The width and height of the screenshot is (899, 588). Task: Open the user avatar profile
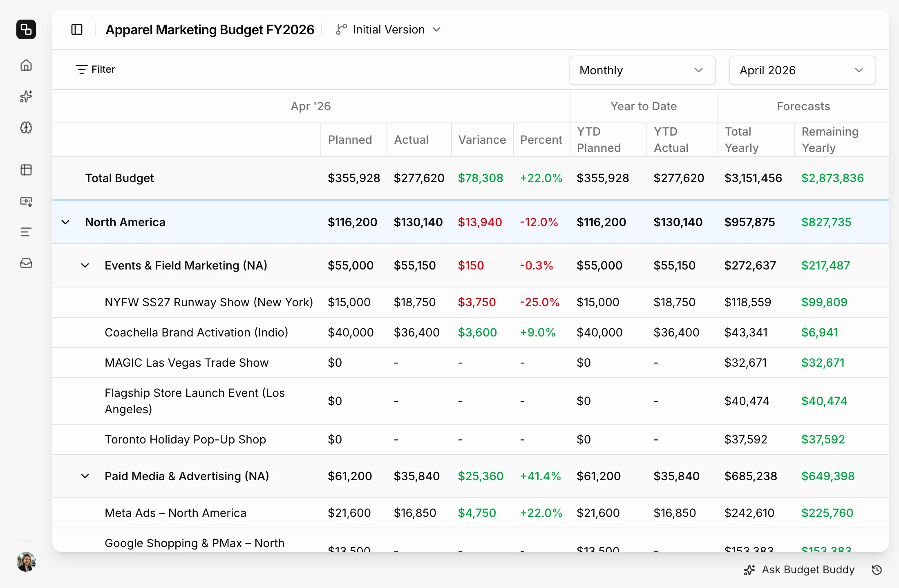coord(26,562)
